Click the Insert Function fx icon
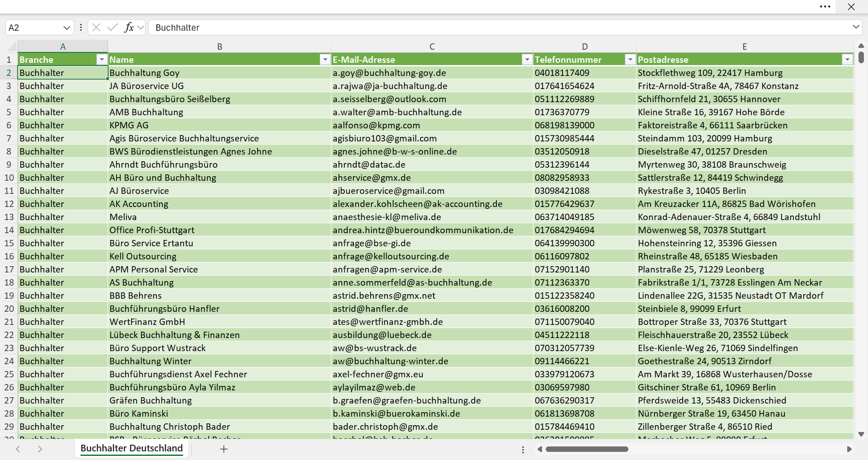This screenshot has width=868, height=460. pyautogui.click(x=129, y=28)
